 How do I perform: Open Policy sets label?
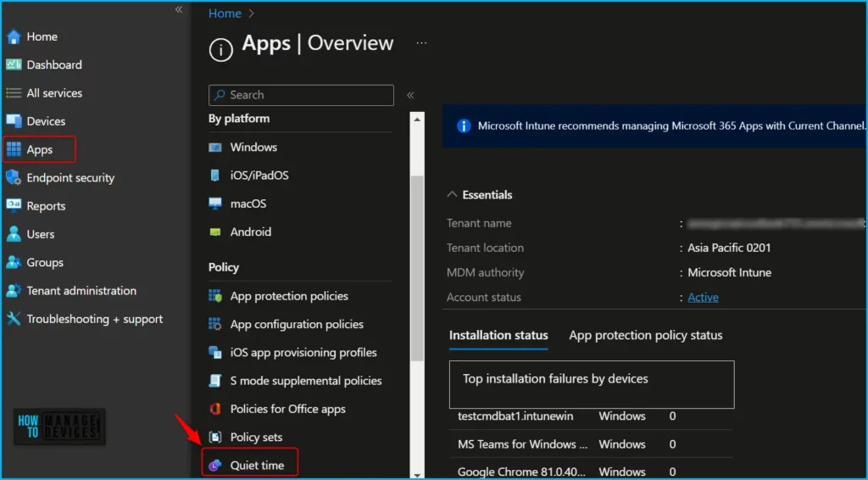[x=256, y=438]
